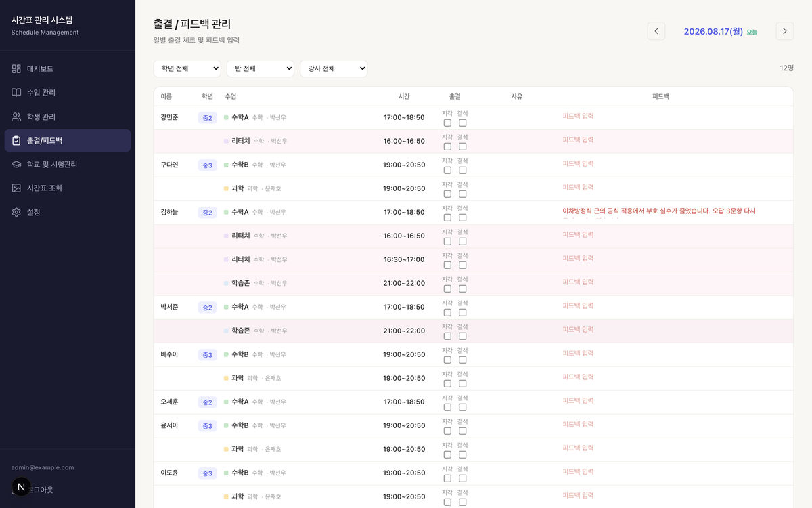Click the 학생 관리 people icon
Screen dimensions: 812x508
16,117
